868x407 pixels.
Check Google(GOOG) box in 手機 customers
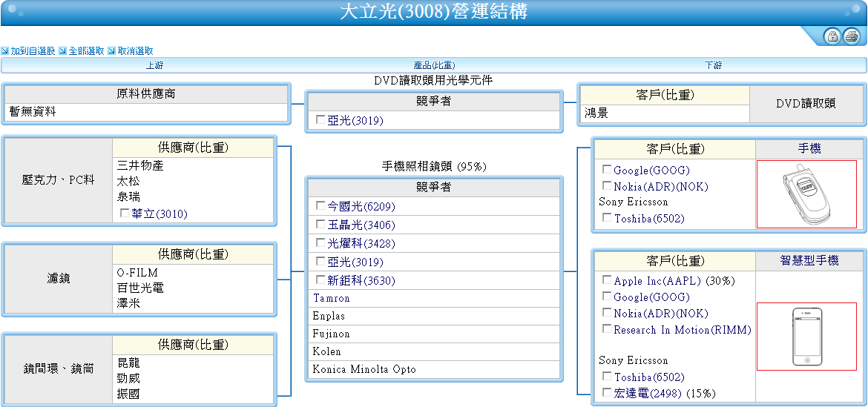(607, 170)
